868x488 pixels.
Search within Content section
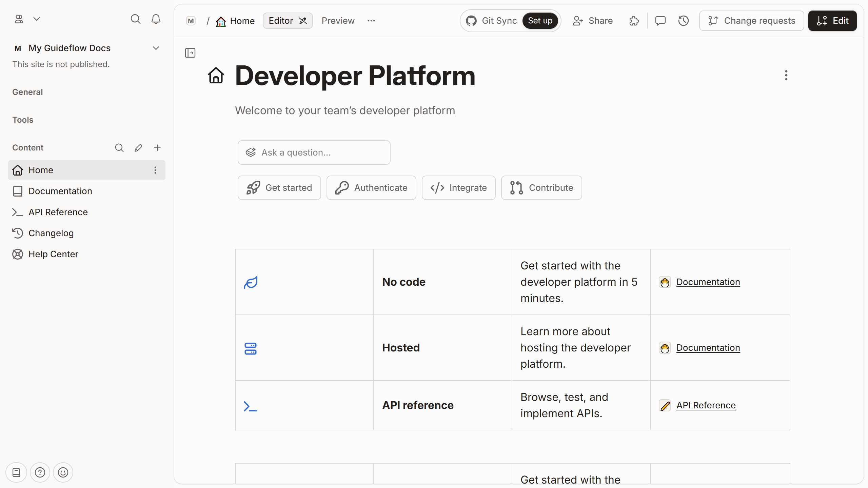tap(119, 148)
